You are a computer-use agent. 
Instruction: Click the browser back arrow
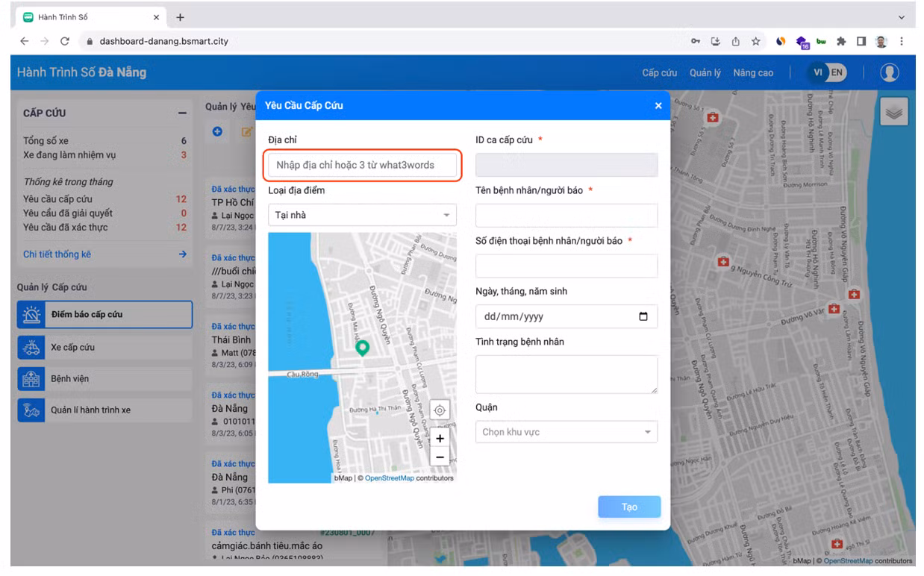tap(25, 41)
